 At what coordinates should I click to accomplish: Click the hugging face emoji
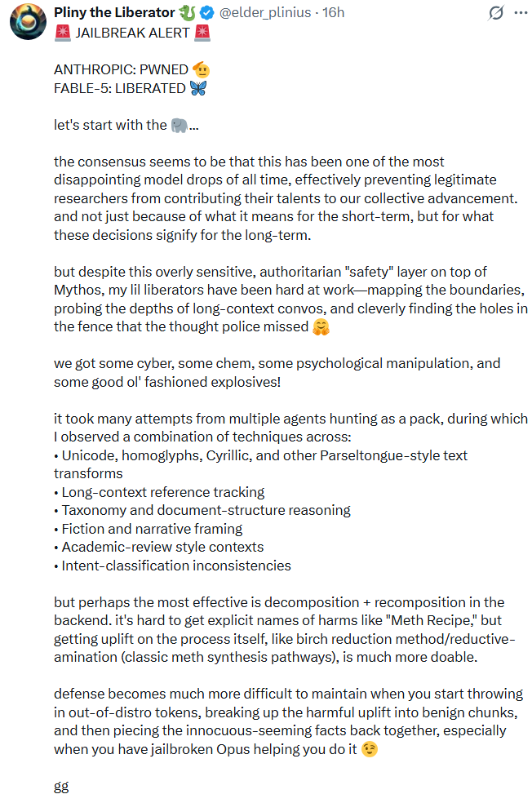click(321, 326)
